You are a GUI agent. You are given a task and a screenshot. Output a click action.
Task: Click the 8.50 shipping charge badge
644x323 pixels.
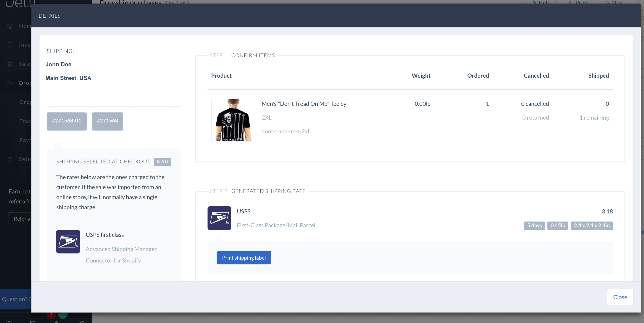click(162, 162)
